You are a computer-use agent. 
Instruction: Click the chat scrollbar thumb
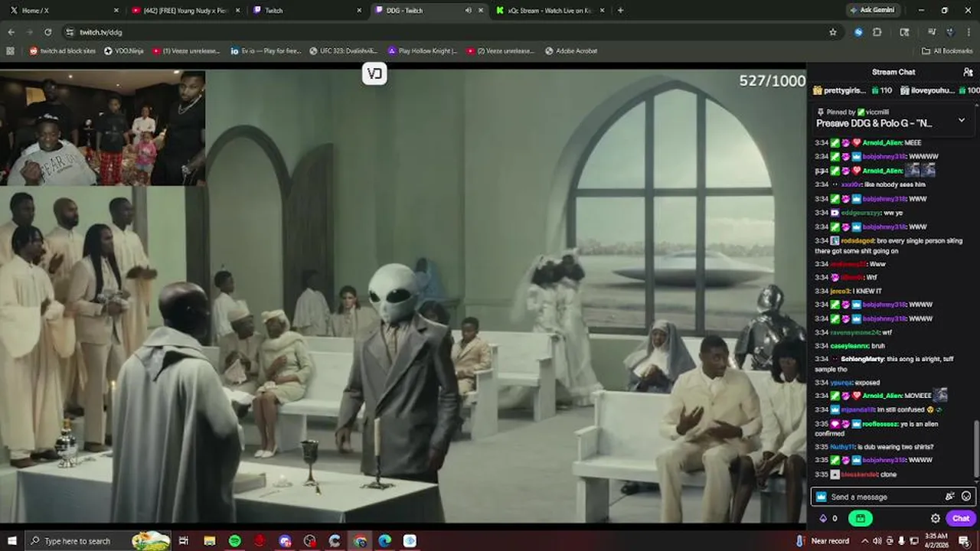click(x=975, y=450)
